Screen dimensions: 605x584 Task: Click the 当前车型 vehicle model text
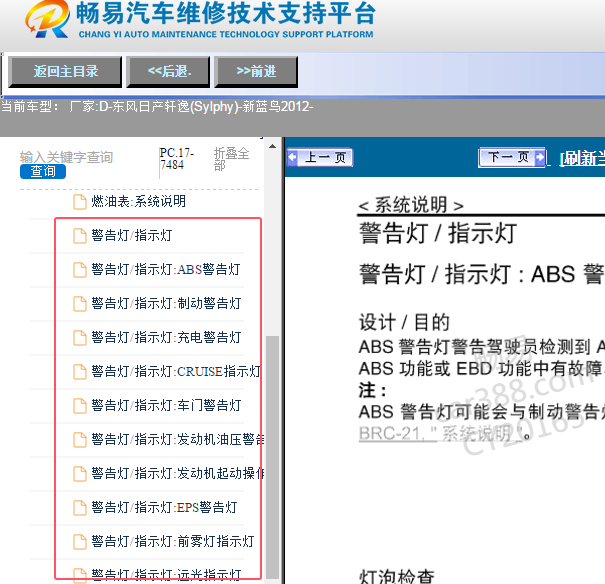pyautogui.click(x=157, y=106)
